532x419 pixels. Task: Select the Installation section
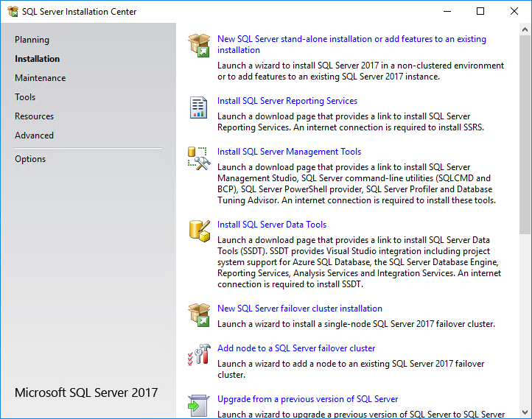click(x=38, y=59)
